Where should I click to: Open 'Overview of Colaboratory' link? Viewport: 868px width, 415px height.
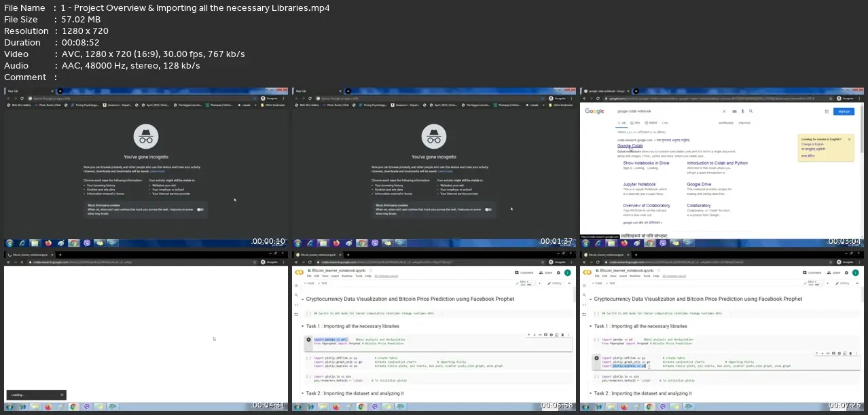[647, 205]
